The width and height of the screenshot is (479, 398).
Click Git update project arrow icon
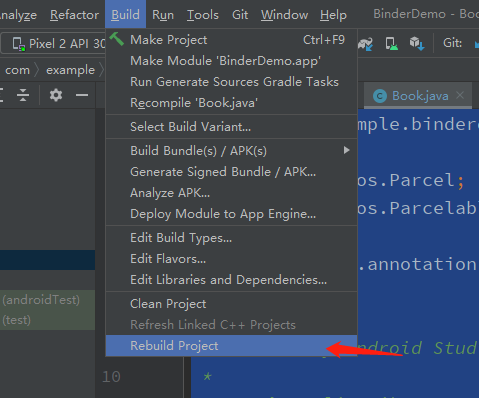click(x=477, y=44)
